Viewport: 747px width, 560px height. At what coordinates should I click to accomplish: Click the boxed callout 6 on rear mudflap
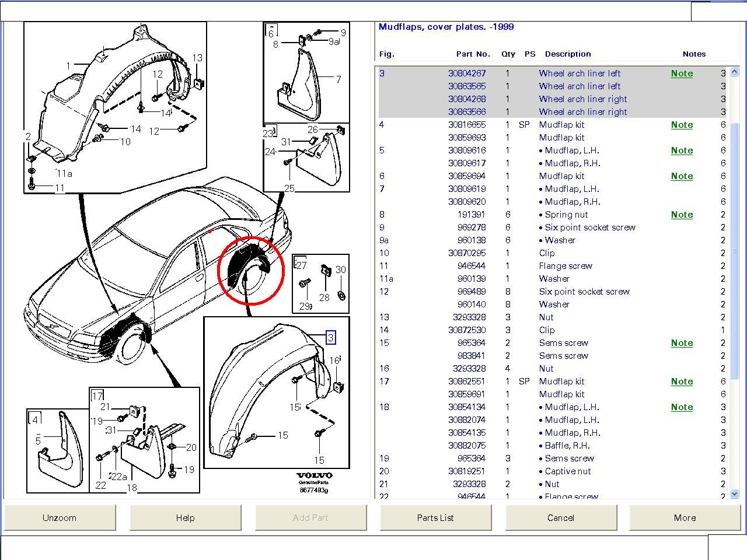271,32
